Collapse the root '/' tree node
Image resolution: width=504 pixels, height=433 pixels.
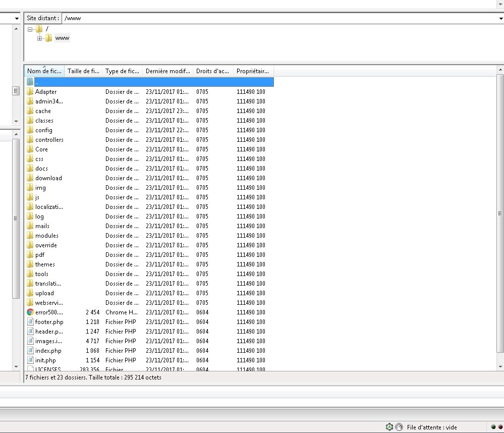coord(30,29)
